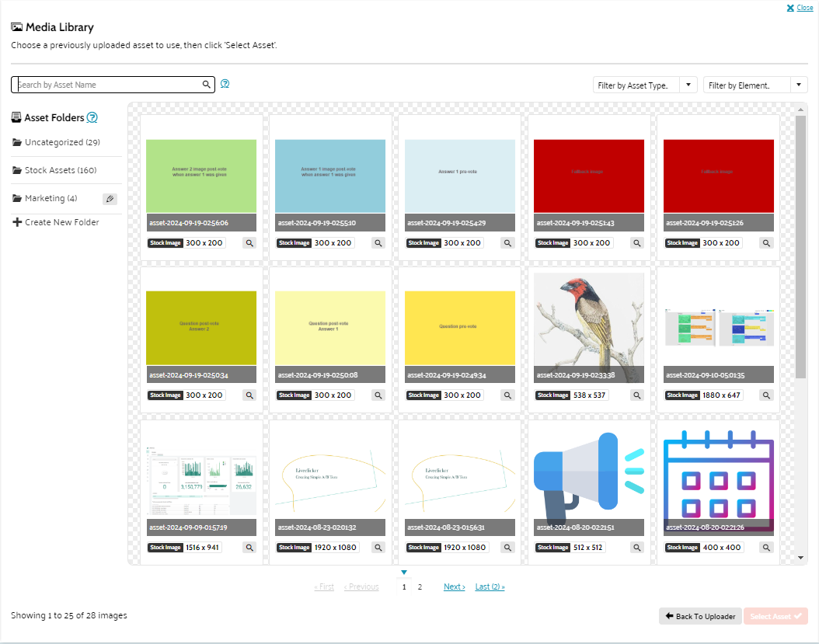Open the help icon beside the search field
This screenshot has height=644, width=819.
click(x=225, y=84)
